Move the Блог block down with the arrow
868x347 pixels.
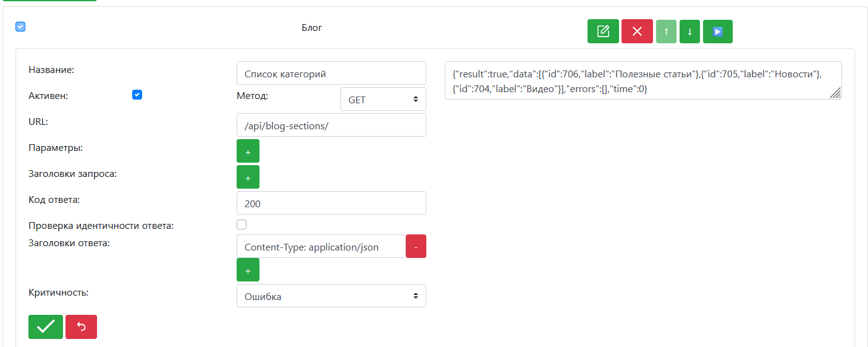pyautogui.click(x=689, y=32)
